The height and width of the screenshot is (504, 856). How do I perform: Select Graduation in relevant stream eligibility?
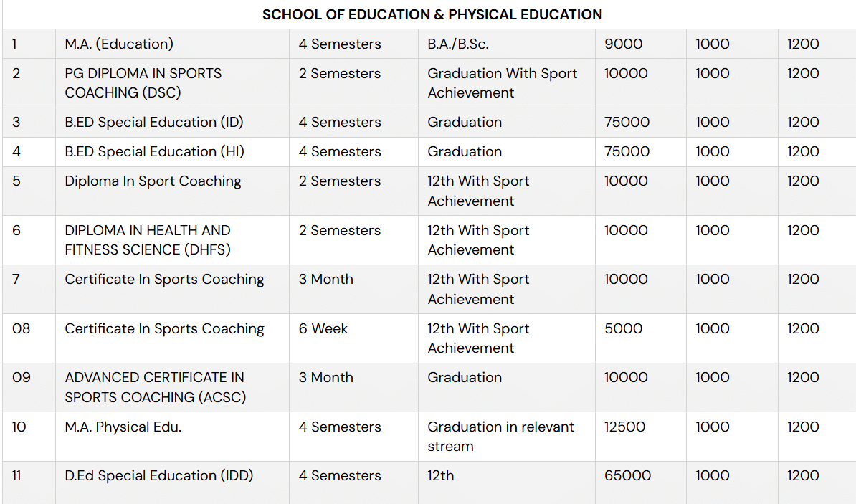500,436
